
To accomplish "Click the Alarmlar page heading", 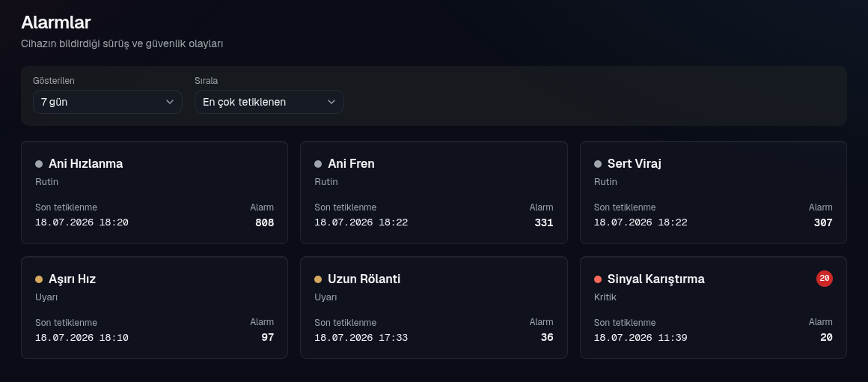I will [x=56, y=22].
